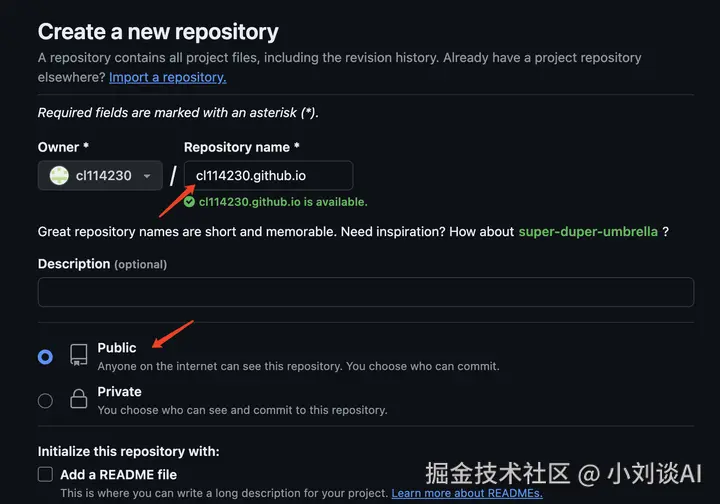Image resolution: width=720 pixels, height=504 pixels.
Task: Click the Public repository book icon
Action: [79, 355]
